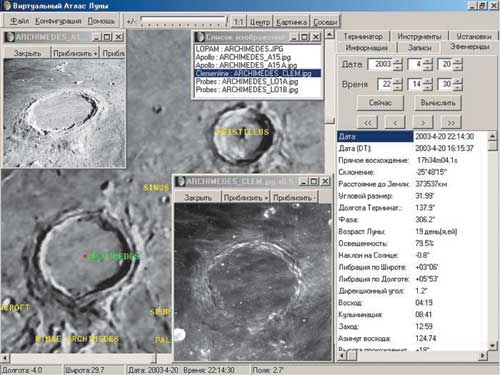Click map vertical scrollbar up arrow
The width and height of the screenshot is (500, 375).
[329, 34]
